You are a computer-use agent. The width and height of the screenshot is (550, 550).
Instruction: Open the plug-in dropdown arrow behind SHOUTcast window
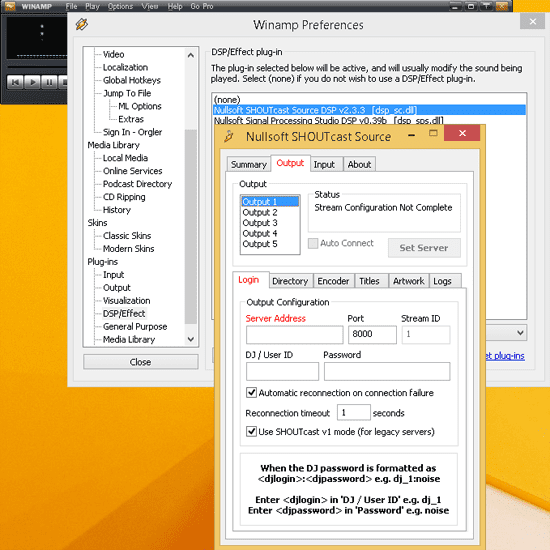(x=521, y=333)
